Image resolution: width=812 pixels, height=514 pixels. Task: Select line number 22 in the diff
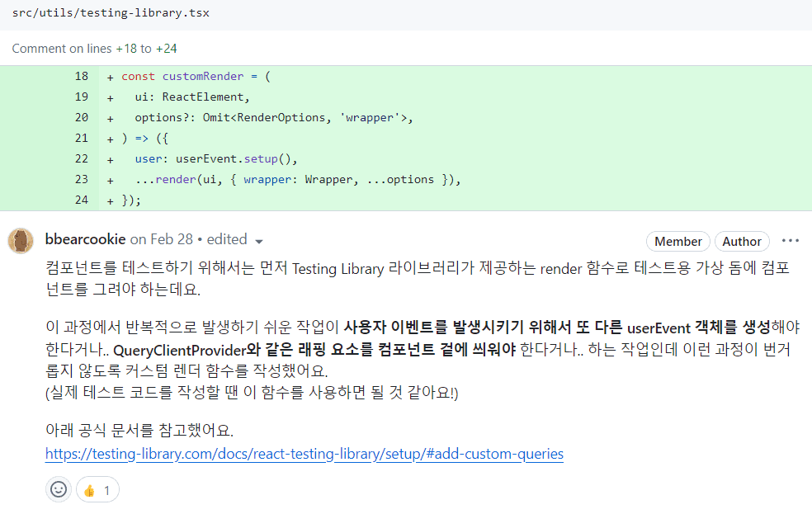(x=81, y=158)
